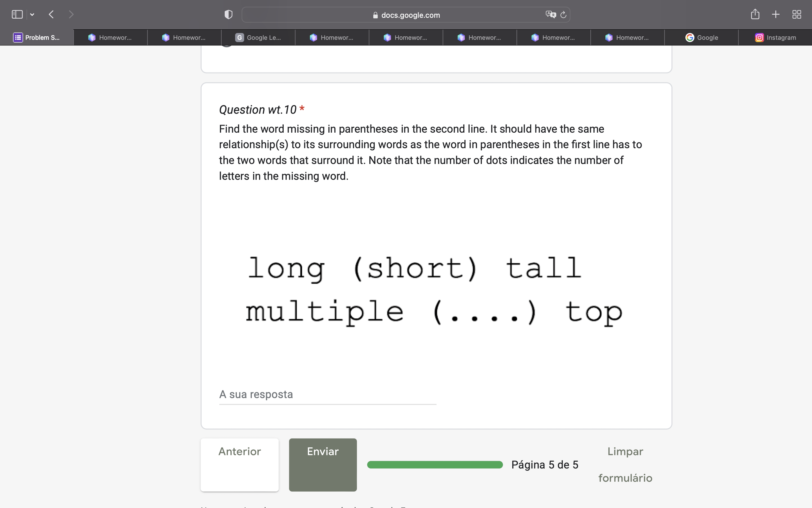Open a new tab with the plus icon
Viewport: 812px width, 508px height.
pos(776,14)
